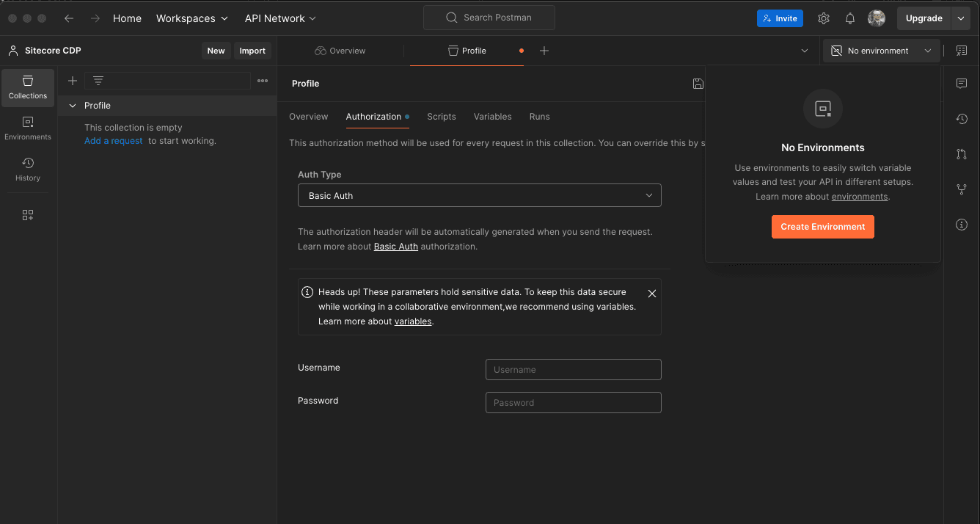Open the collection info icon
Image resolution: width=980 pixels, height=524 pixels.
[962, 225]
